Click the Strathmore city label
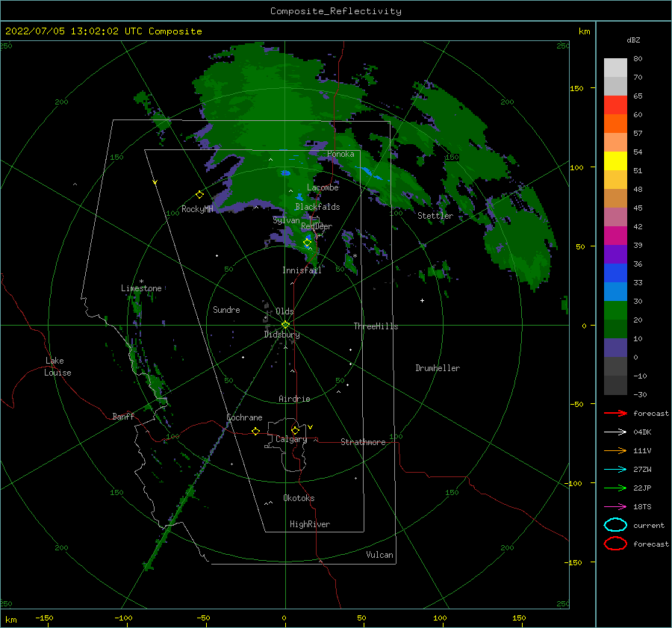 [x=363, y=442]
